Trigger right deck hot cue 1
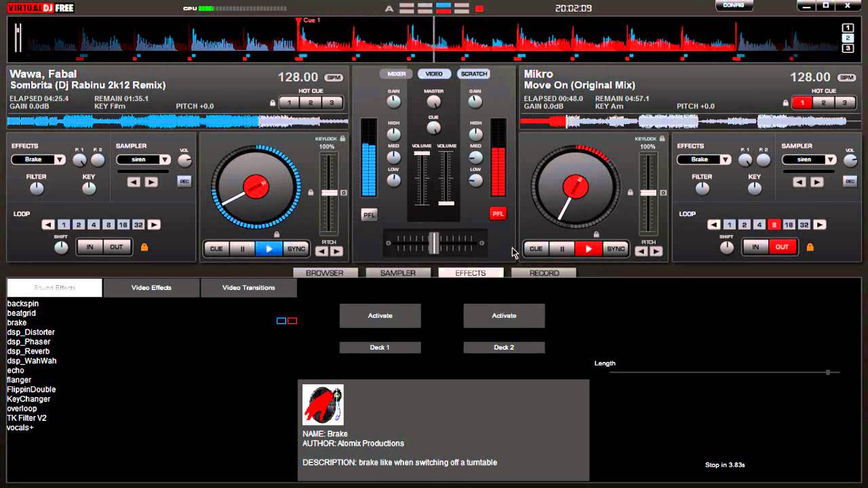This screenshot has width=868, height=488. (802, 103)
